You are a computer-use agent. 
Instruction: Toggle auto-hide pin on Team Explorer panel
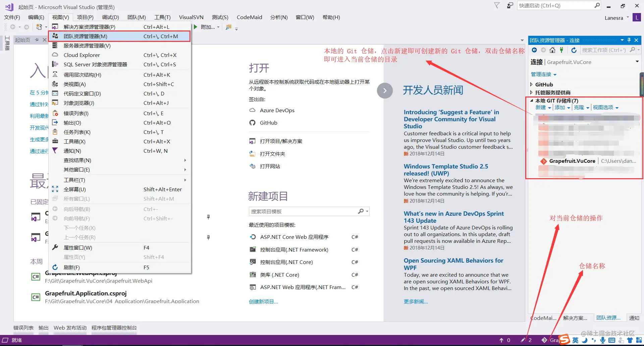(629, 40)
